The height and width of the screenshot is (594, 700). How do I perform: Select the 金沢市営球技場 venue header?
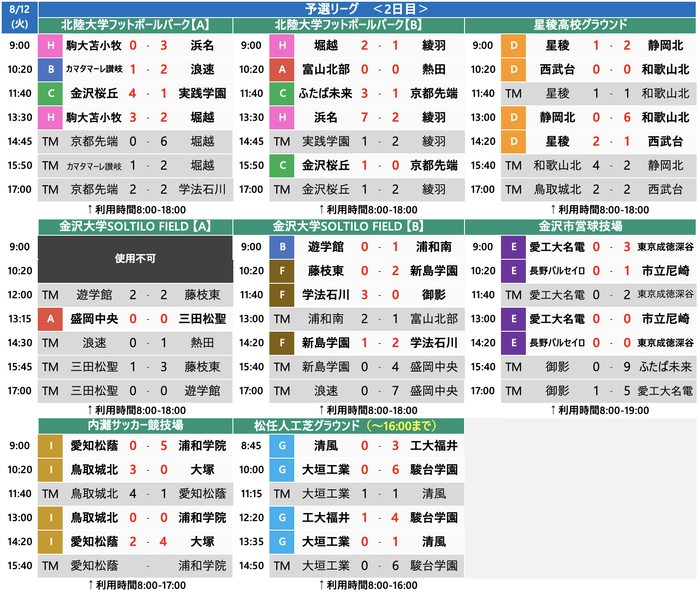click(x=580, y=226)
